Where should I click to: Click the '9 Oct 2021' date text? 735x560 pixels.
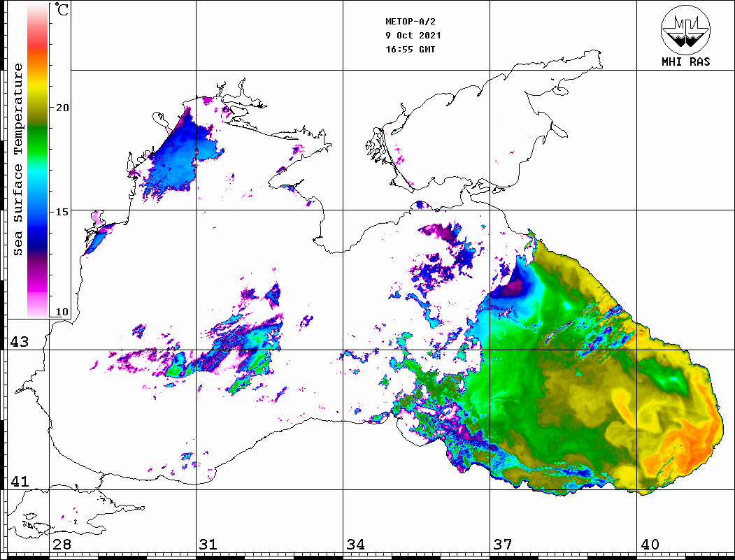click(x=413, y=36)
